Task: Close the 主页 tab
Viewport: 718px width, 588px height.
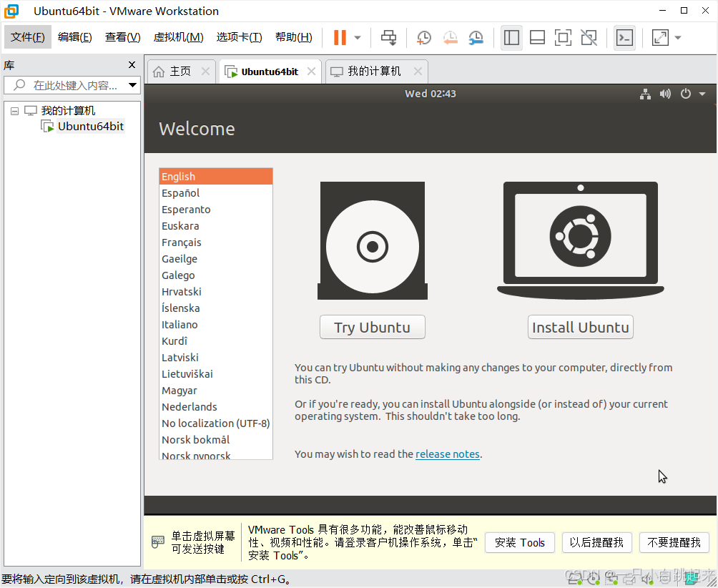Action: (x=205, y=72)
